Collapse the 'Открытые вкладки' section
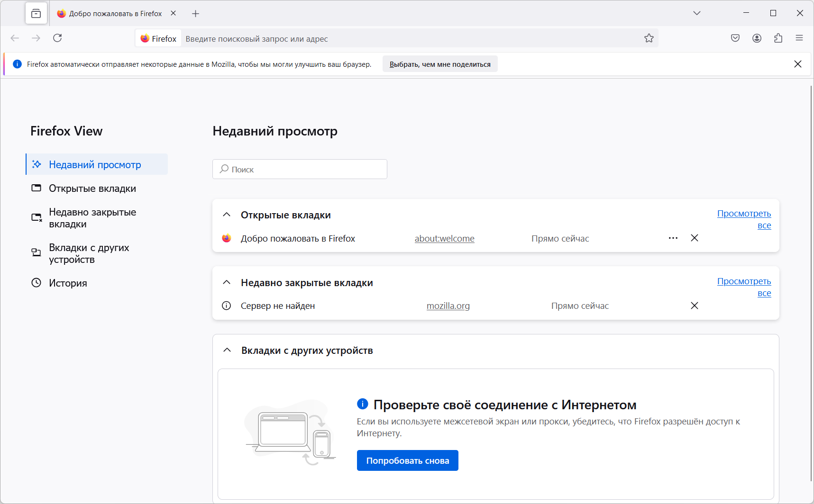 227,215
